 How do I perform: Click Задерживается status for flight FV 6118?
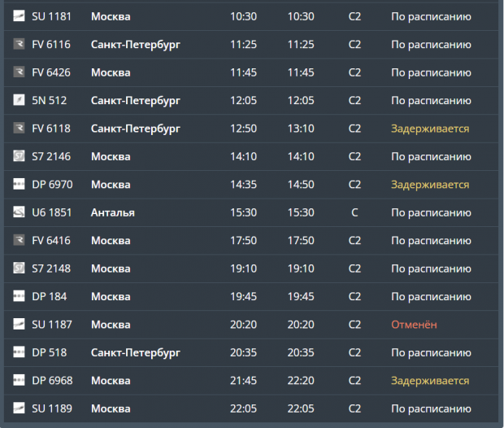click(430, 129)
